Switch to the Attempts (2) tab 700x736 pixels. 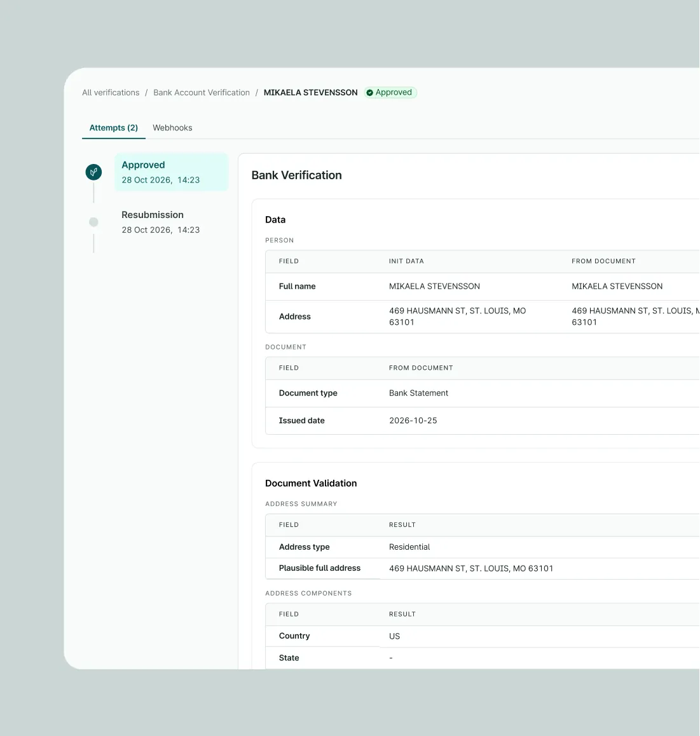click(x=114, y=128)
